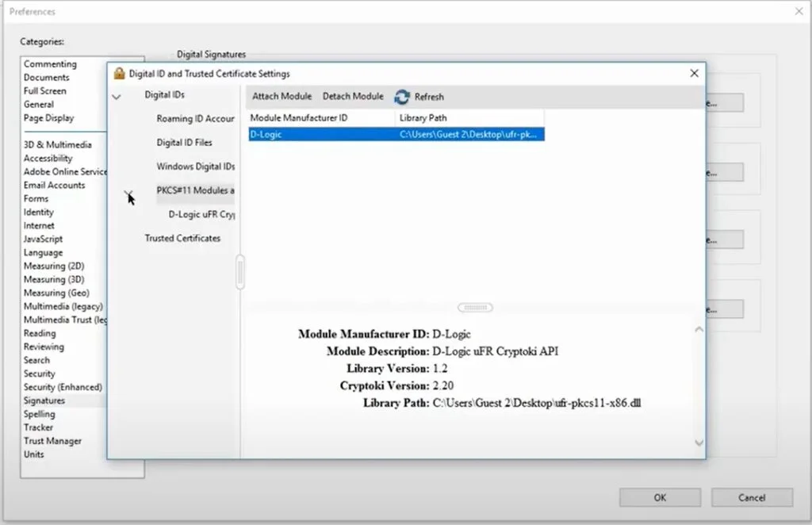Screen dimensions: 812x525
Task: Select Email Accounts category
Action: [55, 186]
